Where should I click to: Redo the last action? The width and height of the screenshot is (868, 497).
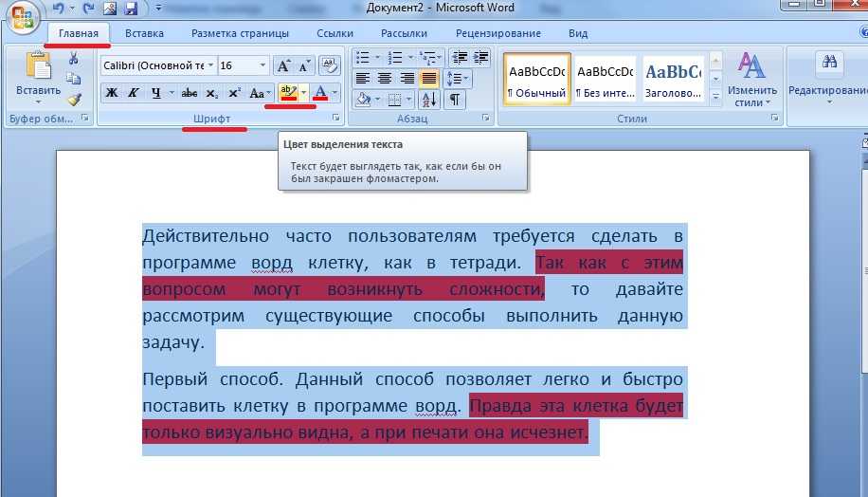pyautogui.click(x=88, y=8)
